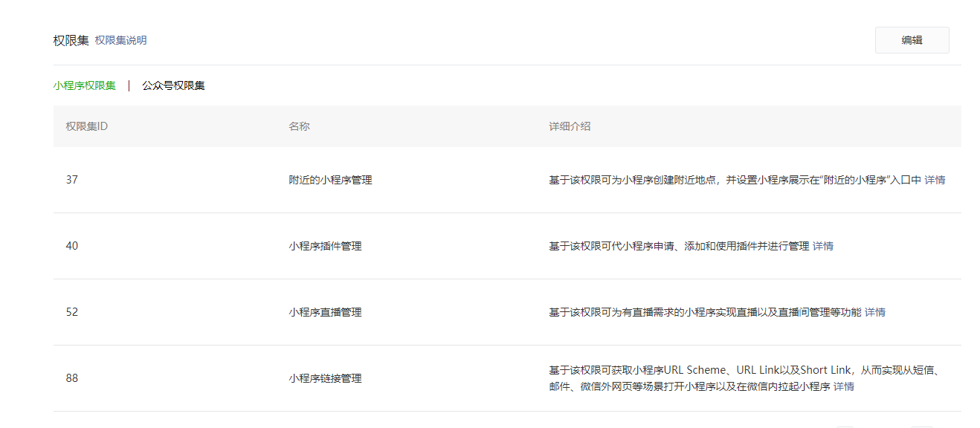The width and height of the screenshot is (980, 428).
Task: Select the 名称 column header
Action: click(x=299, y=126)
